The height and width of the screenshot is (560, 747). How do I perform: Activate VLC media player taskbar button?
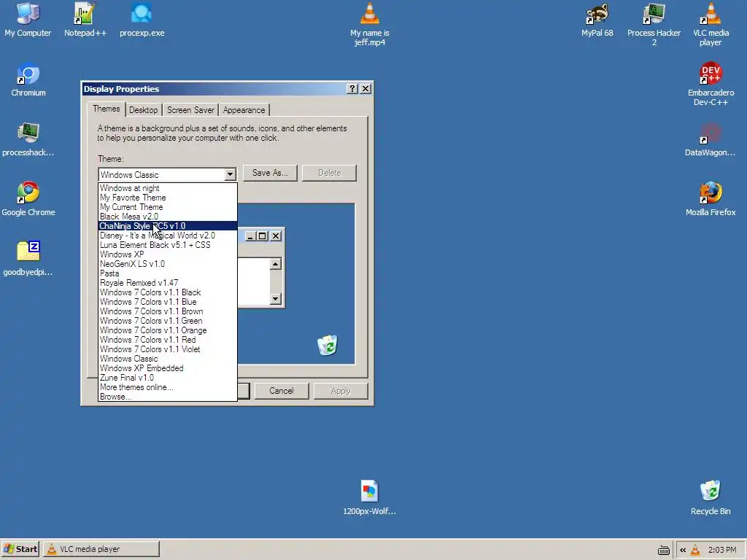point(101,549)
